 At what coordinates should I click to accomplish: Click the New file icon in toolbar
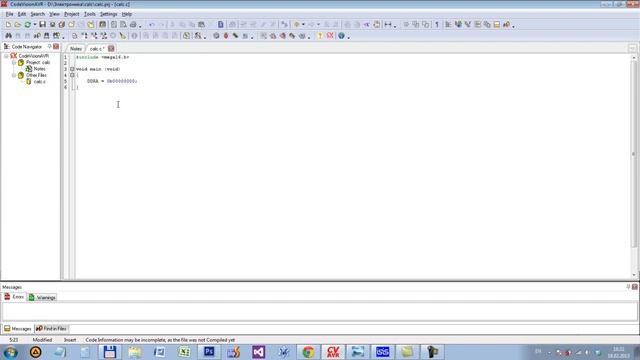point(8,25)
